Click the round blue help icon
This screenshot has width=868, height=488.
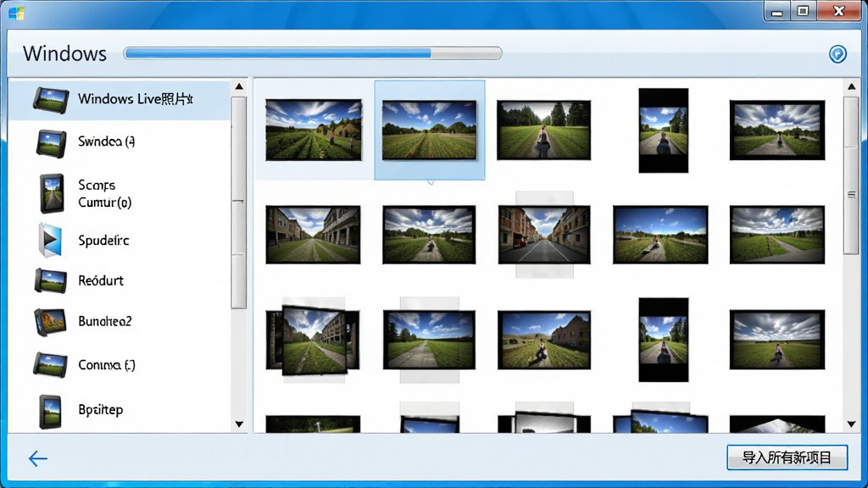[837, 53]
